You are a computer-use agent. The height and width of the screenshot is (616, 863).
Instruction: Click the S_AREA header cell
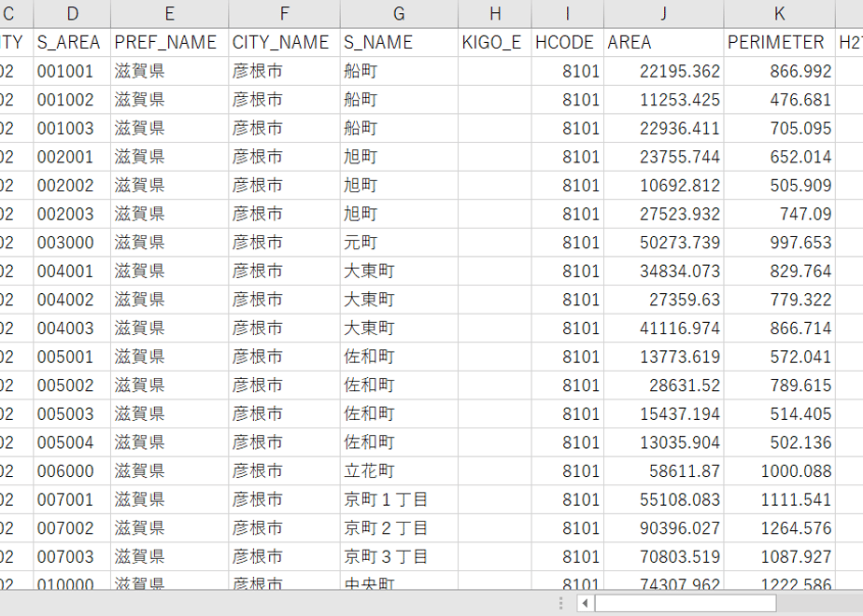click(72, 42)
